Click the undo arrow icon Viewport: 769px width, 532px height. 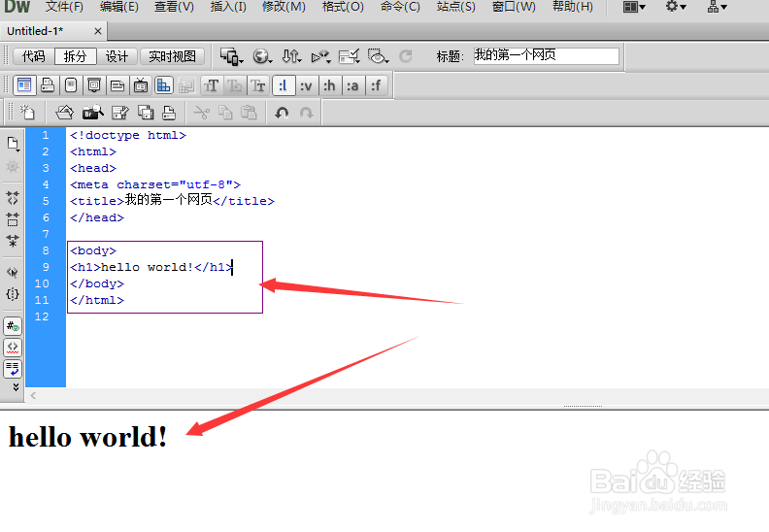[282, 113]
